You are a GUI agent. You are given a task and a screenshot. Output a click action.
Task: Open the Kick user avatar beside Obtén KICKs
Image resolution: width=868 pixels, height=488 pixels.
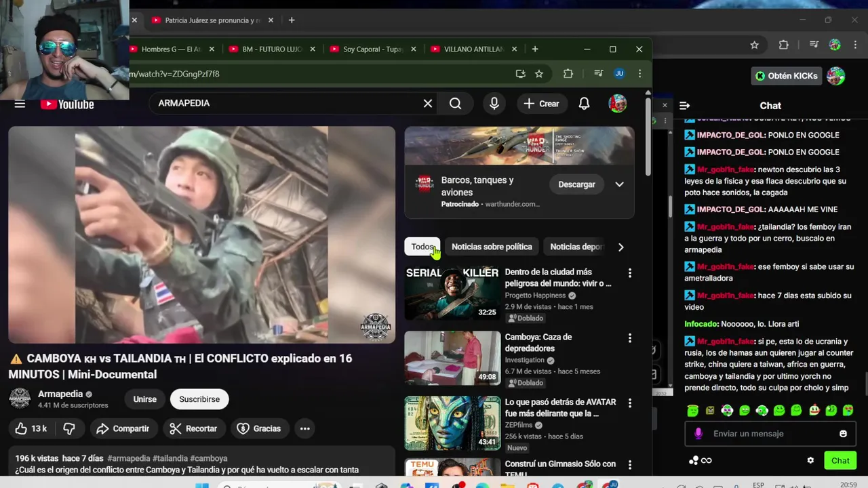[835, 76]
